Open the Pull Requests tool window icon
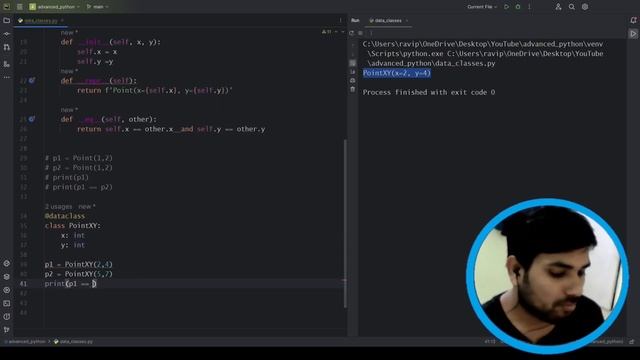The height and width of the screenshot is (360, 640). coord(7,47)
